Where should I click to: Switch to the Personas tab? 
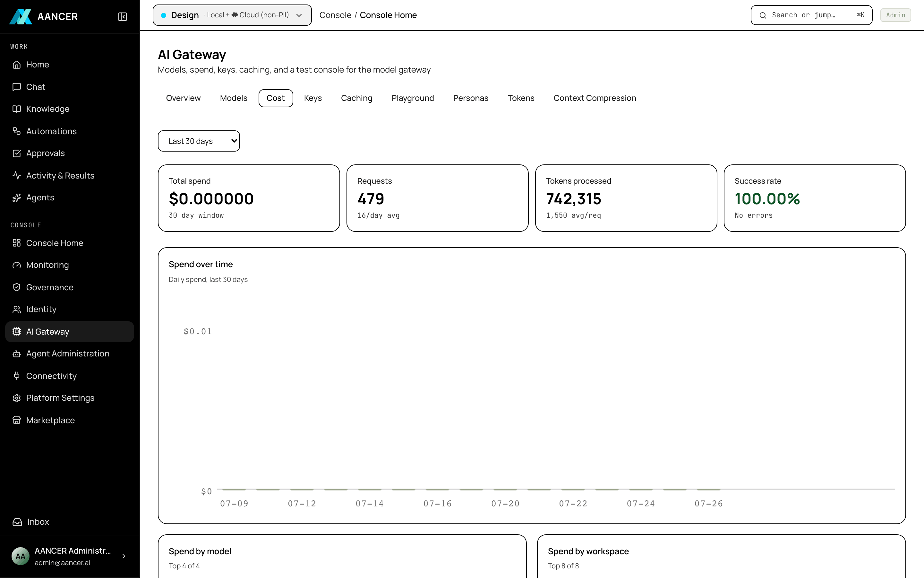(471, 98)
